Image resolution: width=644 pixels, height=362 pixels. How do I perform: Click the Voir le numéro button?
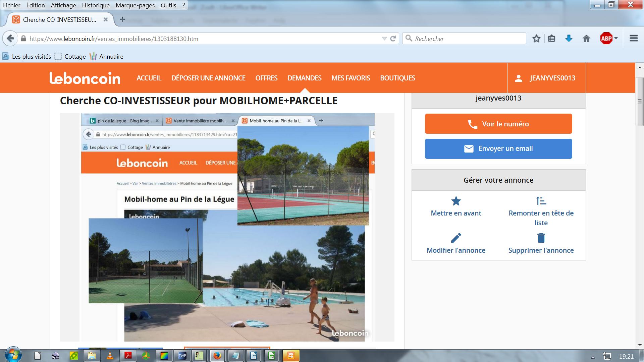pyautogui.click(x=498, y=124)
